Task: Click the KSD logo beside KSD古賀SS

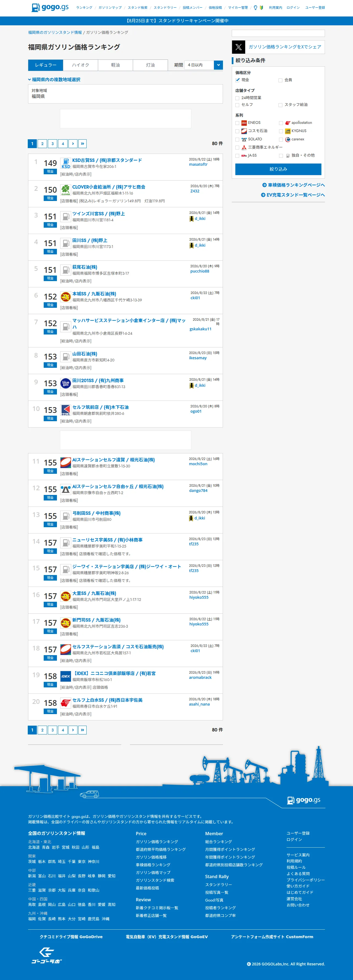Action: [66, 164]
